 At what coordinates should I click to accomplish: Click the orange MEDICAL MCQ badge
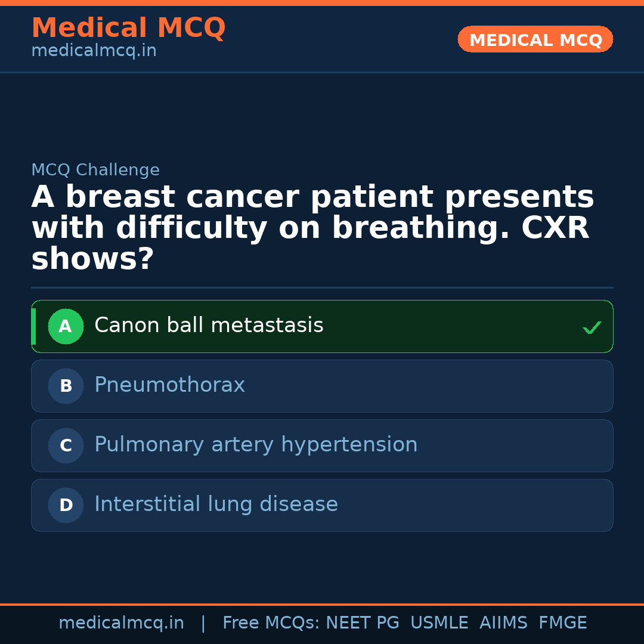point(535,40)
